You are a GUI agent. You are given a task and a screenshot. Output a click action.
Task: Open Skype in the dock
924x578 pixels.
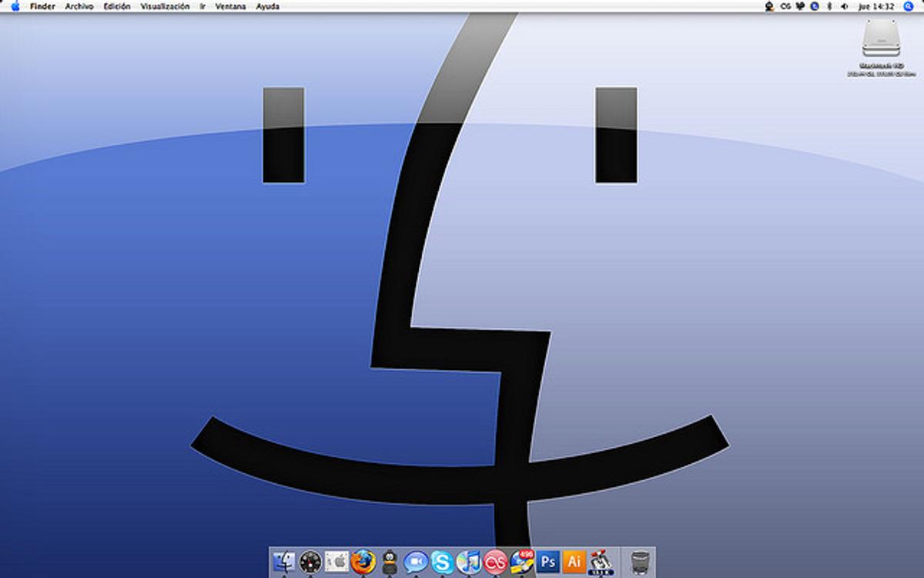(x=441, y=563)
